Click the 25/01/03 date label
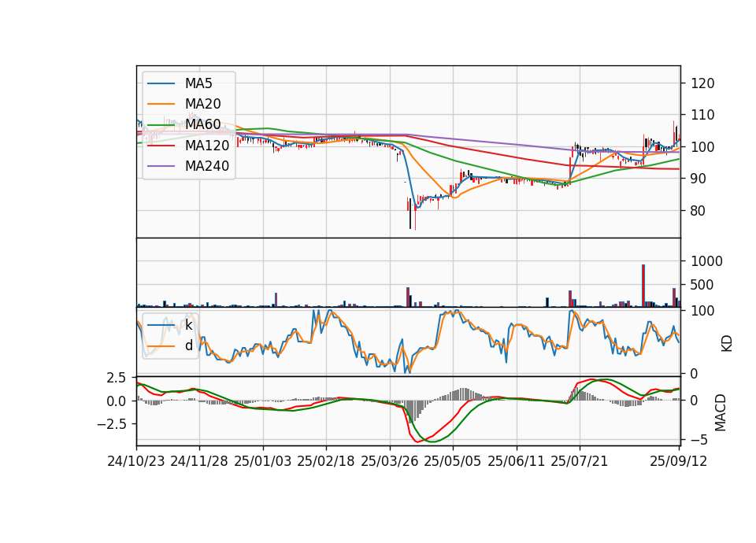 pyautogui.click(x=263, y=461)
